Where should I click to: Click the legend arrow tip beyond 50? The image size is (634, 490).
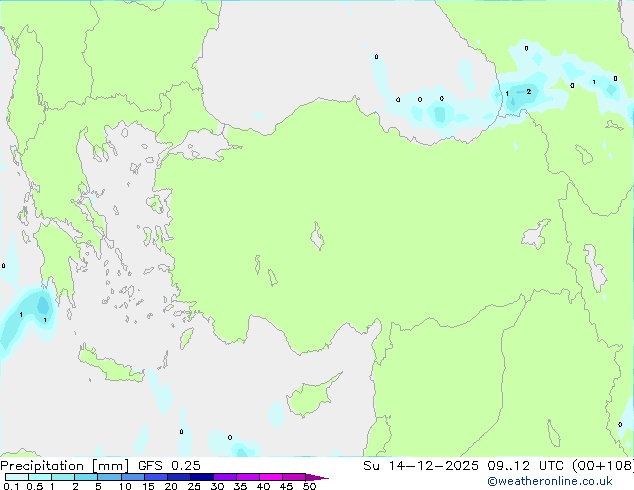(317, 477)
